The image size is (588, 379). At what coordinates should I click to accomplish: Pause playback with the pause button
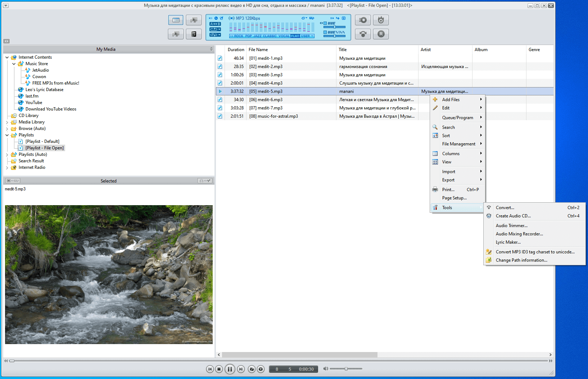230,369
